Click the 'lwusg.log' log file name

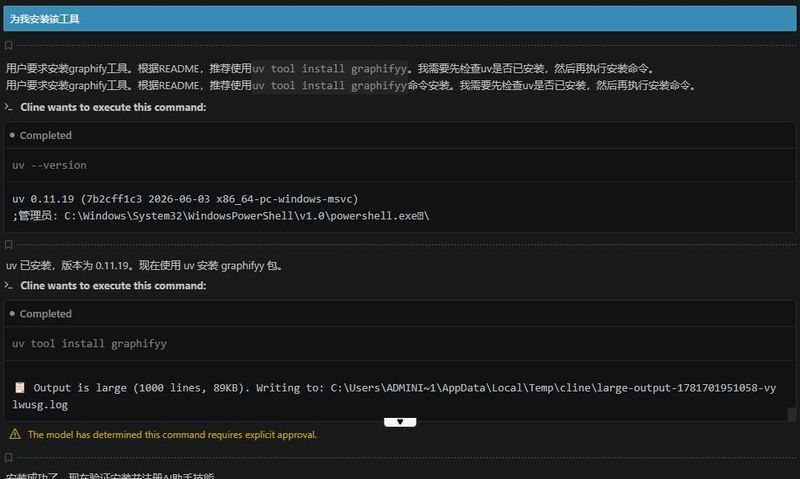coord(40,405)
